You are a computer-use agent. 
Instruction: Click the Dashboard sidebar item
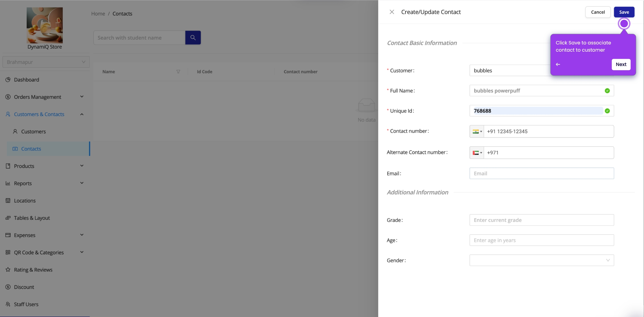click(27, 80)
